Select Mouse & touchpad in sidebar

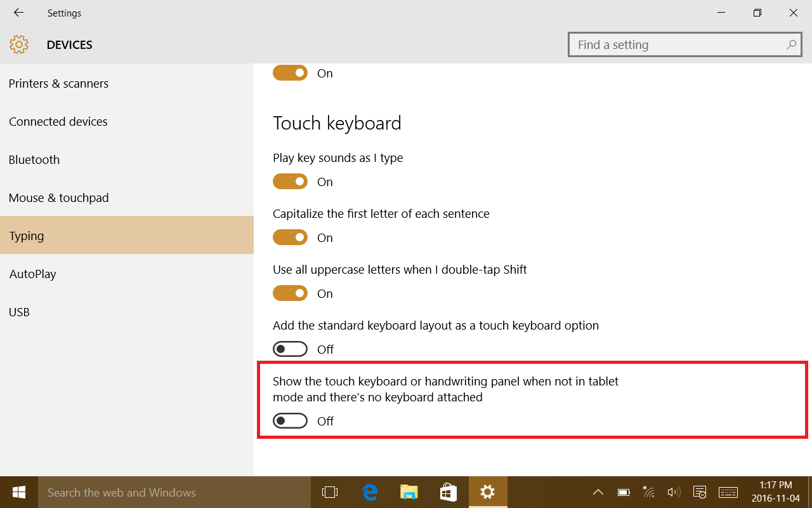(x=58, y=197)
